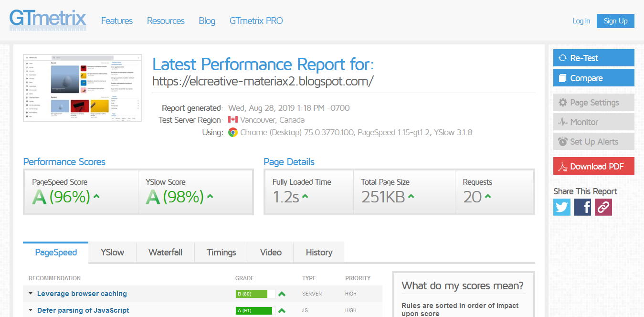Switch to the PageSpeed tab
644x317 pixels.
pos(56,253)
